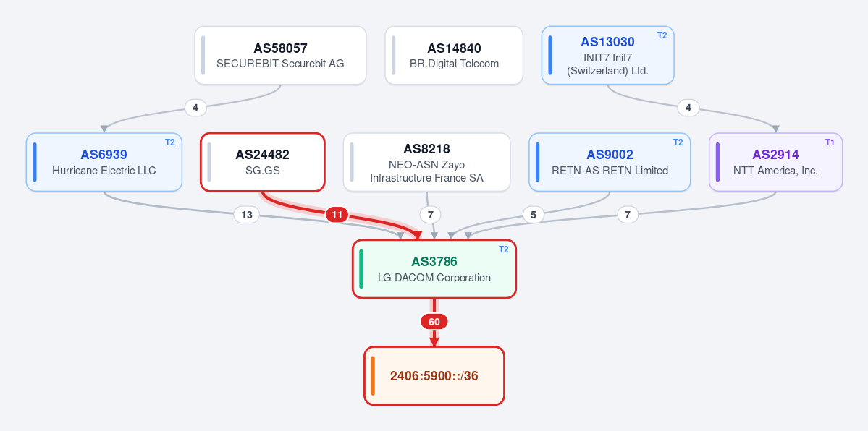The width and height of the screenshot is (868, 431).
Task: Click the red 60 edge label
Action: pos(434,322)
